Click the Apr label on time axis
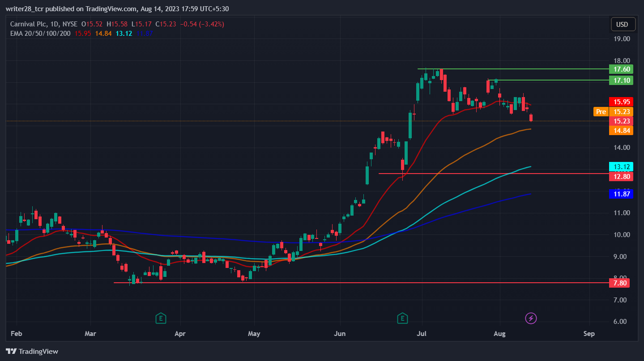Viewport: 644px width, 361px height. coord(180,333)
